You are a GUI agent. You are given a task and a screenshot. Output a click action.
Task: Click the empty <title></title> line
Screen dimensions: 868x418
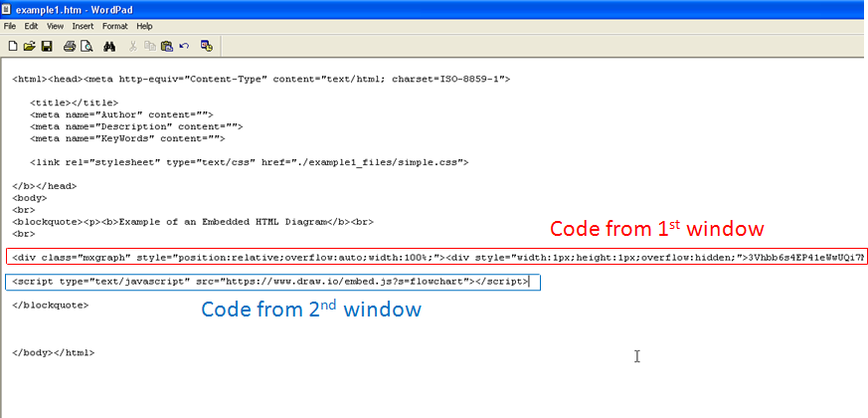tap(75, 104)
